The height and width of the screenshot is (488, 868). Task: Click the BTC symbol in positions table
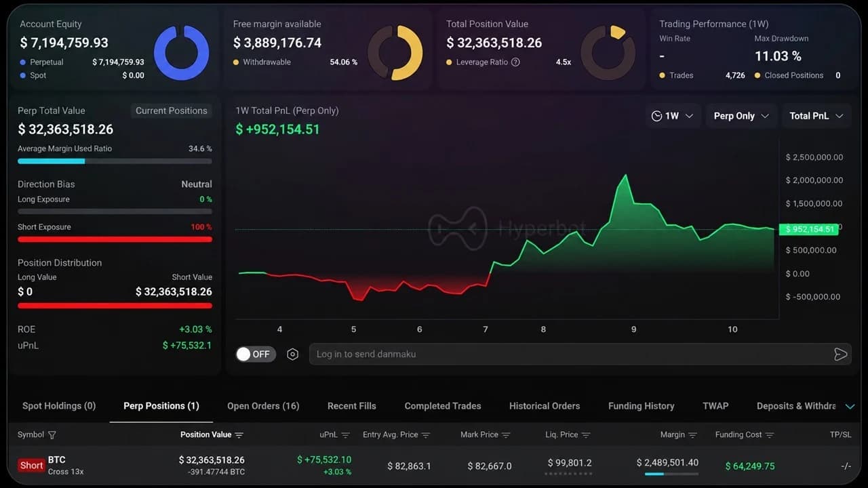[x=56, y=460]
